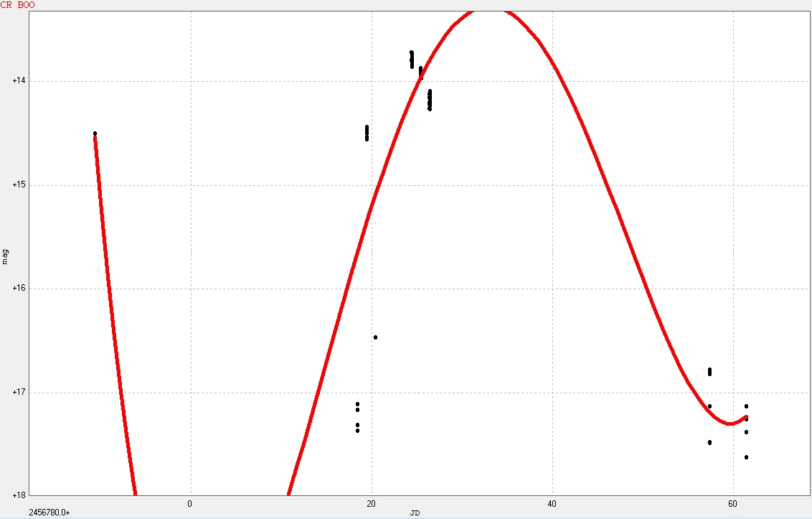Image resolution: width=812 pixels, height=519 pixels.
Task: Click the +17 magnitude tick label
Action: pyautogui.click(x=19, y=393)
